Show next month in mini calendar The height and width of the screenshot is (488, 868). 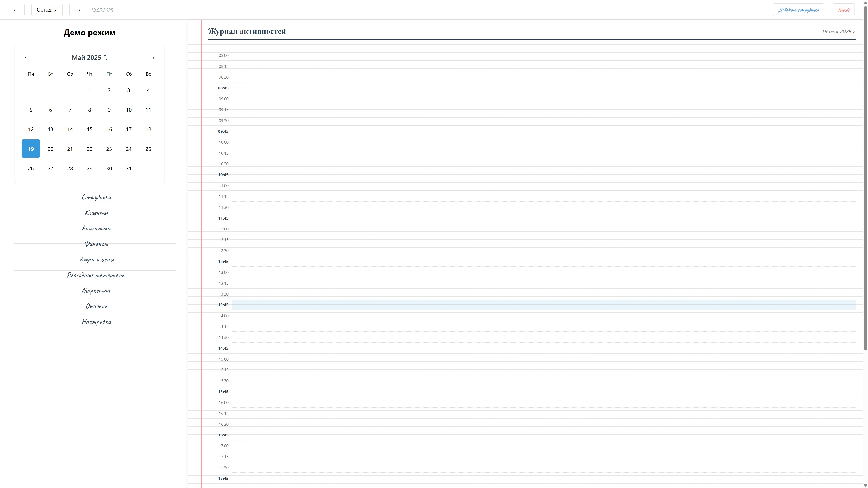(151, 58)
